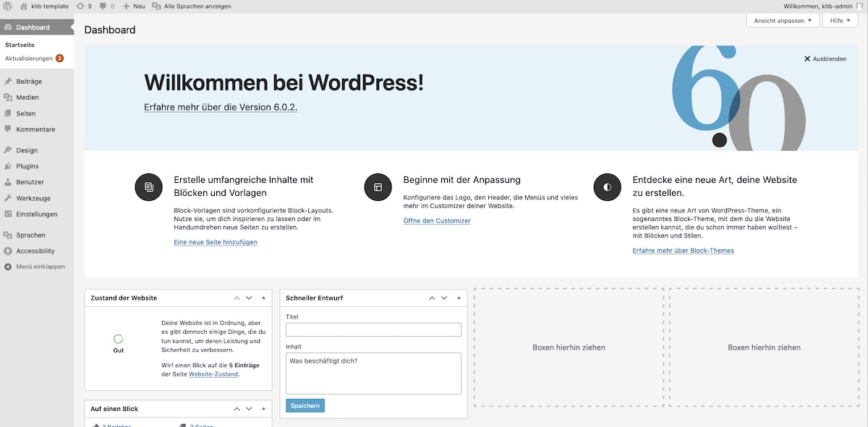Collapse the Auf einen Blick box
This screenshot has height=427, width=868.
coord(262,409)
